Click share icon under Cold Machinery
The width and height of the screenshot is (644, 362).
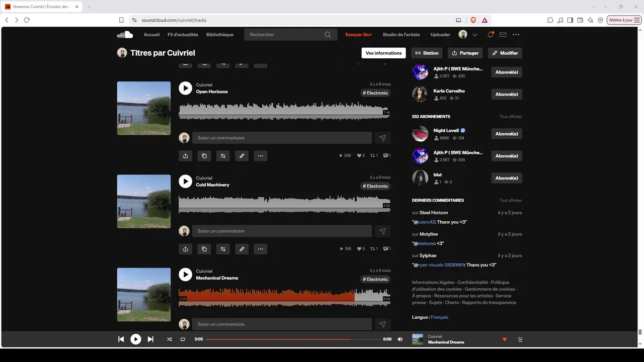[186, 249]
